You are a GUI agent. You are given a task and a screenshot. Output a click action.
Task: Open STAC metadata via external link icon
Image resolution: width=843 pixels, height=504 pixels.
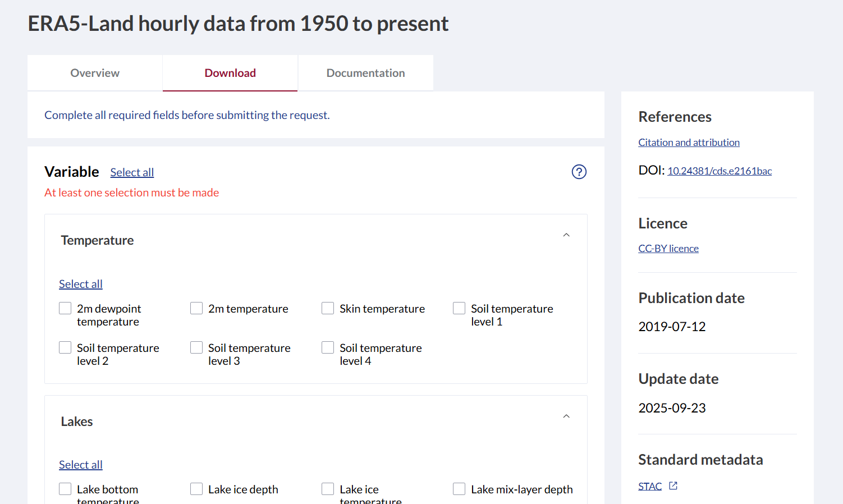673,485
